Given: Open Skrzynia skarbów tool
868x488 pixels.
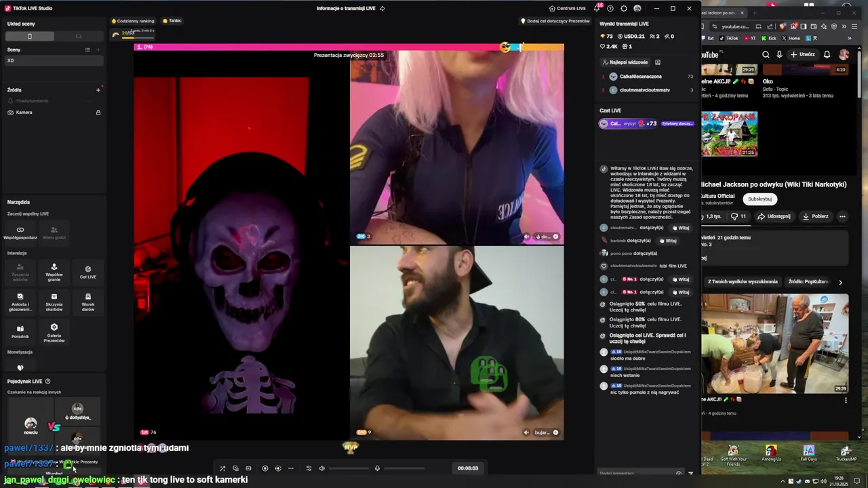Looking at the screenshot, I should point(54,302).
